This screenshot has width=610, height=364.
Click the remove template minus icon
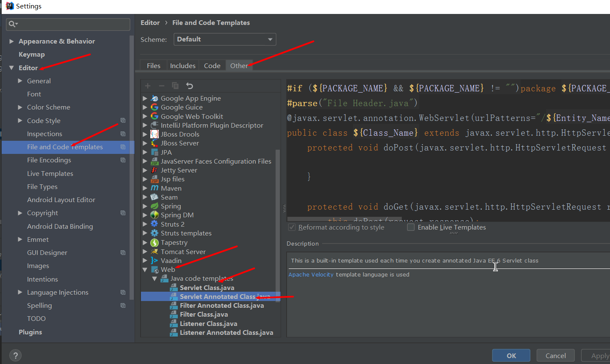[x=161, y=86]
